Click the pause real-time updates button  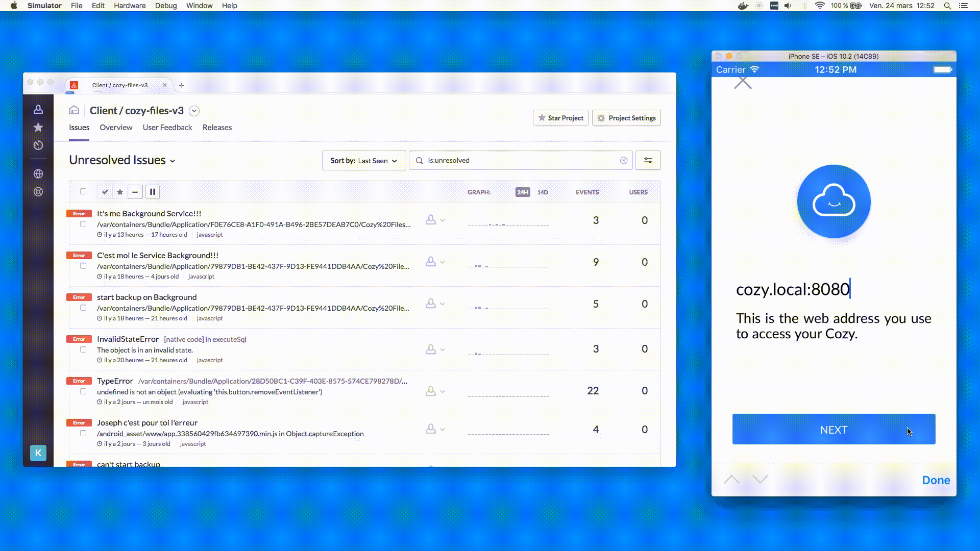[152, 192]
